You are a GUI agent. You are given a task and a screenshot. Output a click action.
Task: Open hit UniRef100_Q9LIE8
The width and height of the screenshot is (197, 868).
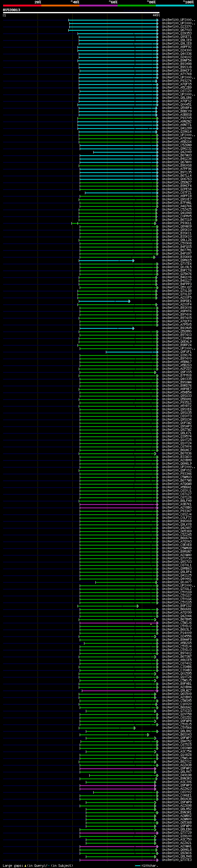coord(176,43)
